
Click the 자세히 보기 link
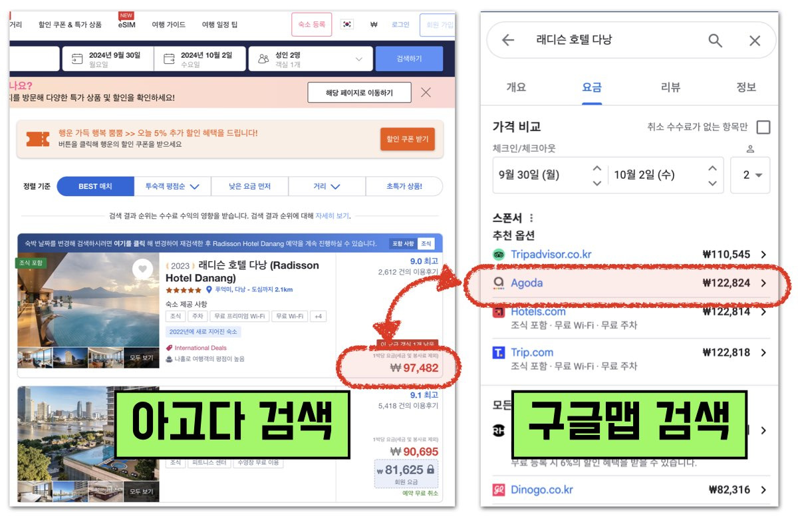point(332,216)
